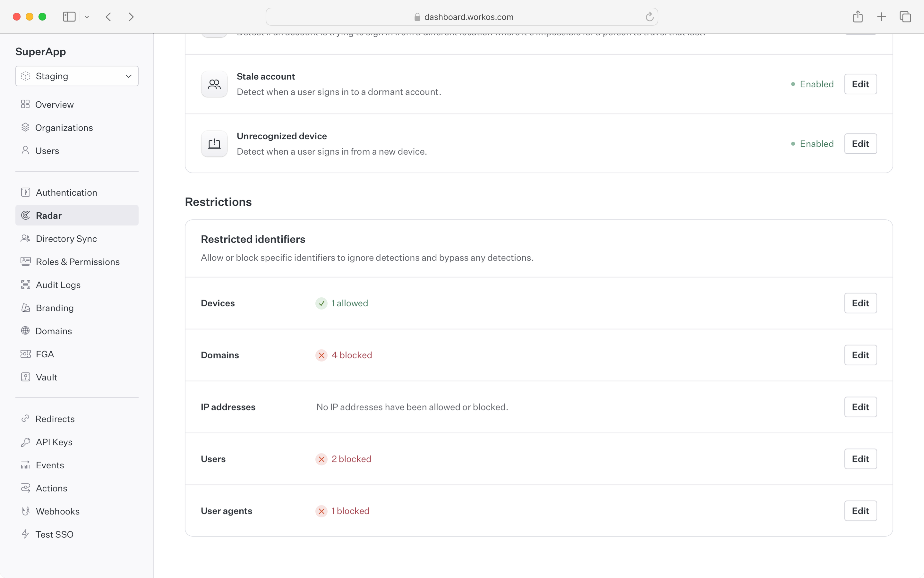This screenshot has height=578, width=924.
Task: Click the Stale account users icon
Action: (214, 84)
